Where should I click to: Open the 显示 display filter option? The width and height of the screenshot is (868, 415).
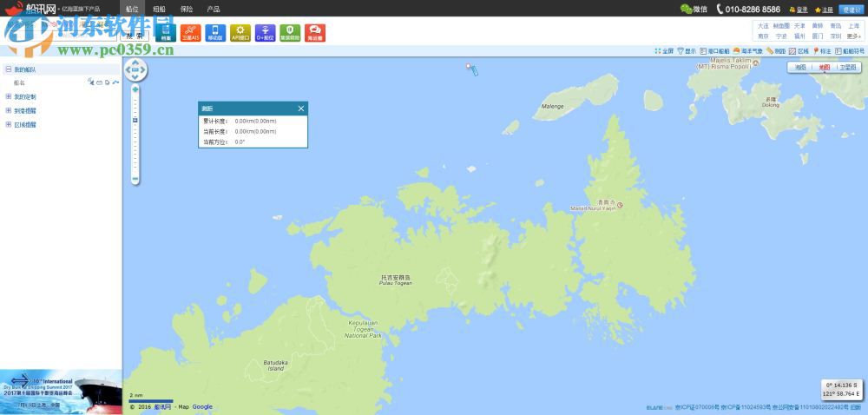687,51
